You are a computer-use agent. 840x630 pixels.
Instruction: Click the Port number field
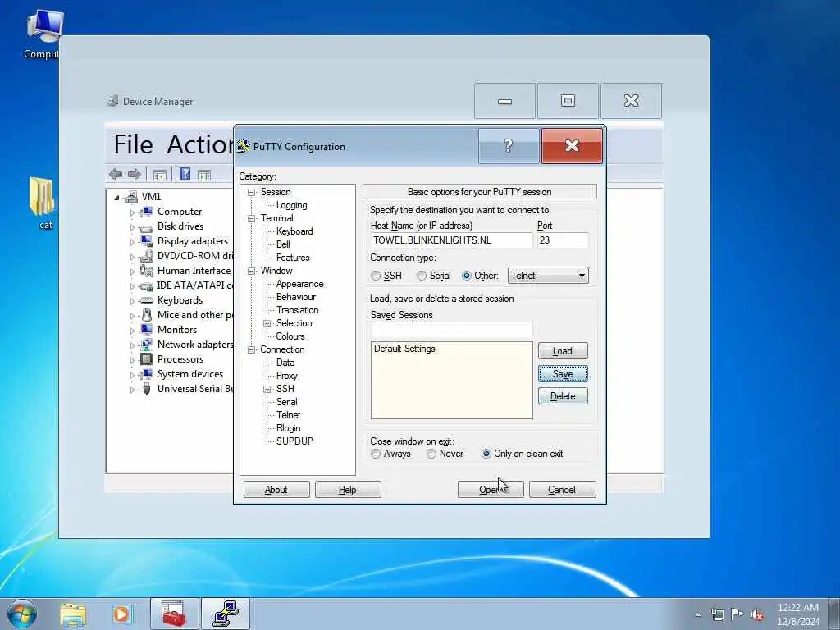click(x=563, y=240)
